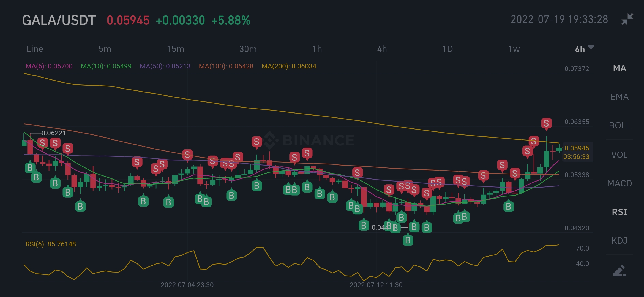This screenshot has height=297, width=644.
Task: Toggle the MA indicator
Action: point(620,68)
